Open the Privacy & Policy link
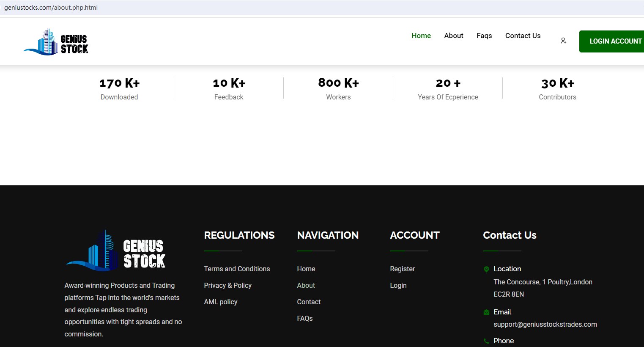The width and height of the screenshot is (644, 347). (x=227, y=285)
